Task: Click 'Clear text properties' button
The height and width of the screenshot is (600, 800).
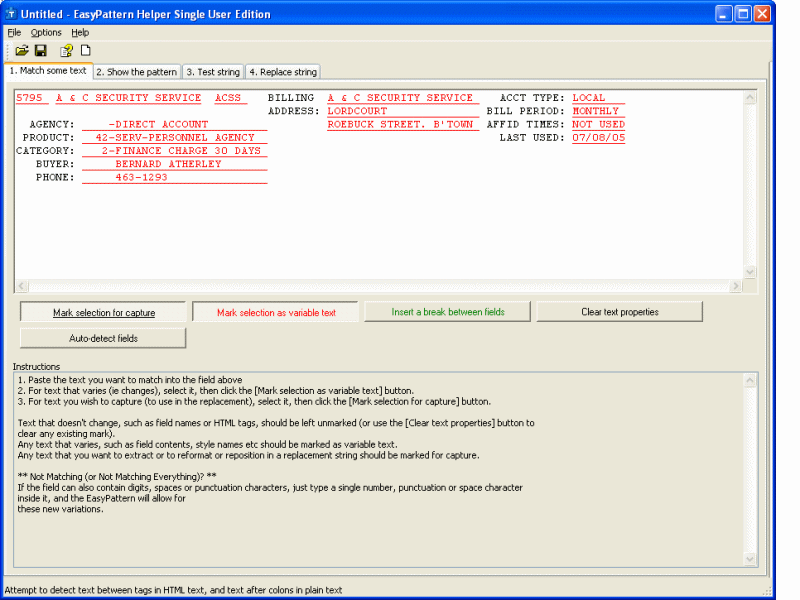Action: pos(620,311)
